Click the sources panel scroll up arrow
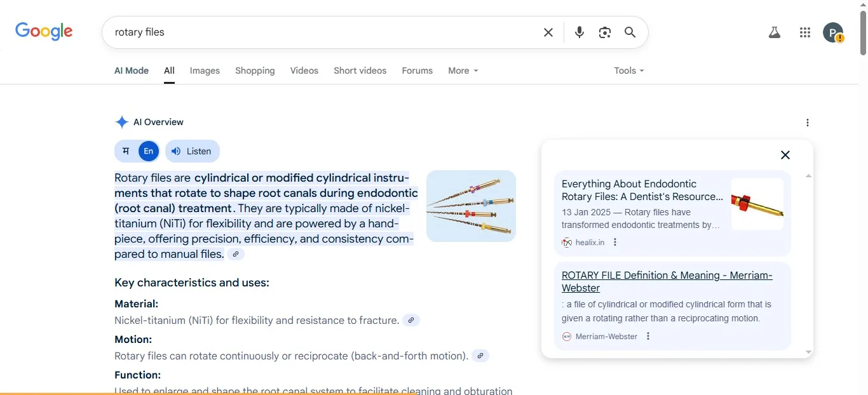Image resolution: width=868 pixels, height=395 pixels. click(x=808, y=175)
